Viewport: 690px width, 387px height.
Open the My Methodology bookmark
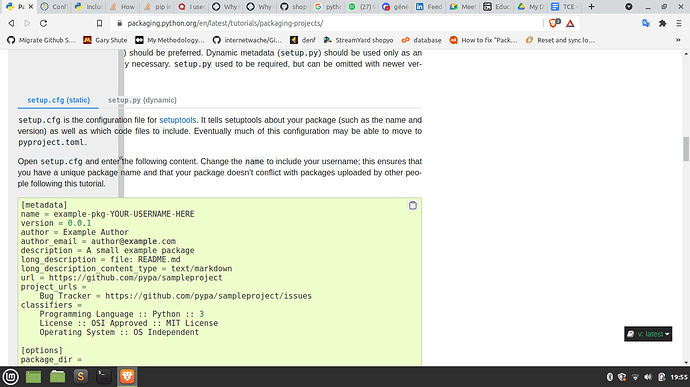click(170, 40)
